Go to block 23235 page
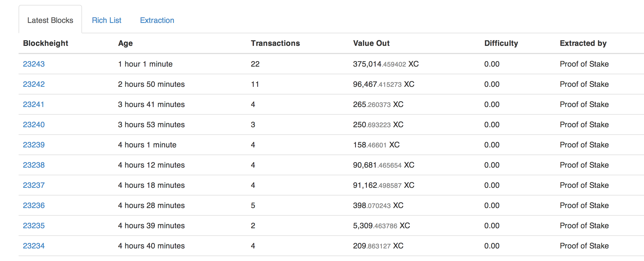This screenshot has height=261, width=644. (x=34, y=226)
